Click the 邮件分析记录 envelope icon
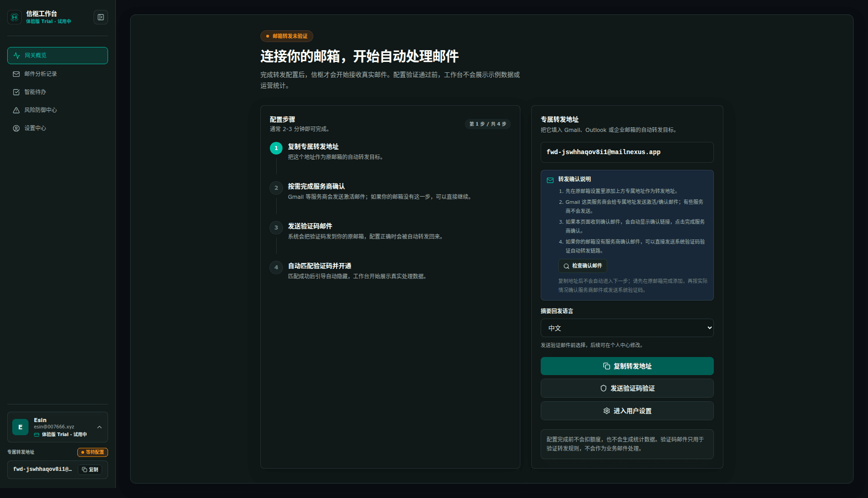The width and height of the screenshot is (868, 498). click(x=16, y=74)
